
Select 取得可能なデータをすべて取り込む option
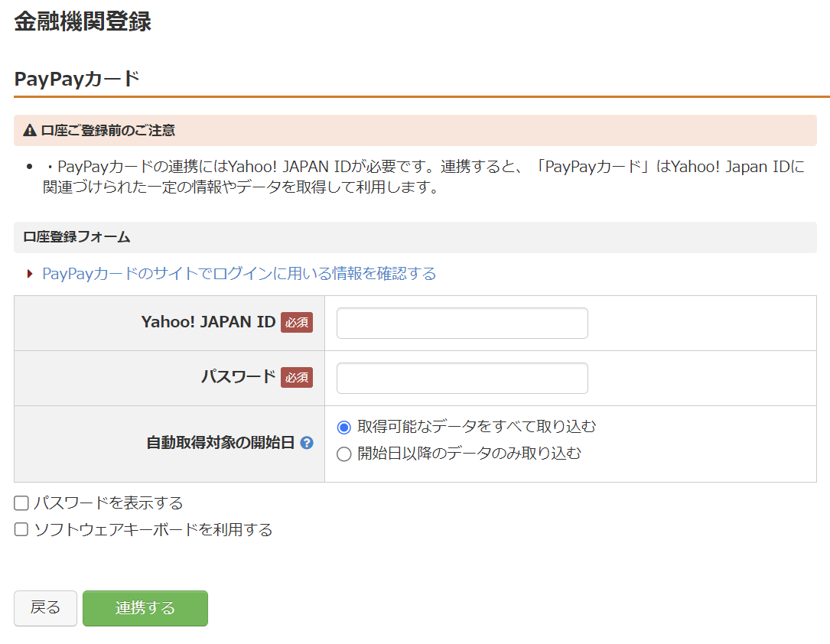click(343, 427)
